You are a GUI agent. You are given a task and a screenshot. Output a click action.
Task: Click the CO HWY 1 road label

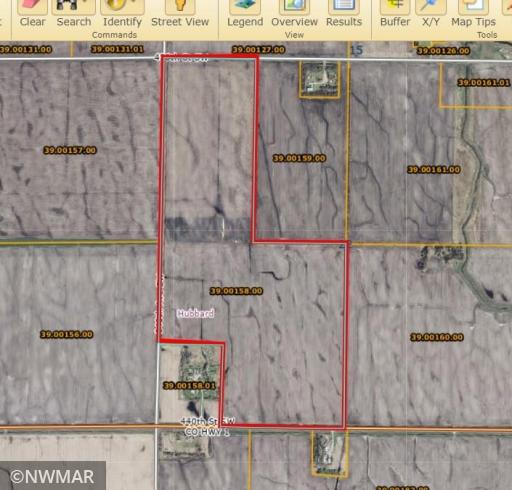(207, 432)
